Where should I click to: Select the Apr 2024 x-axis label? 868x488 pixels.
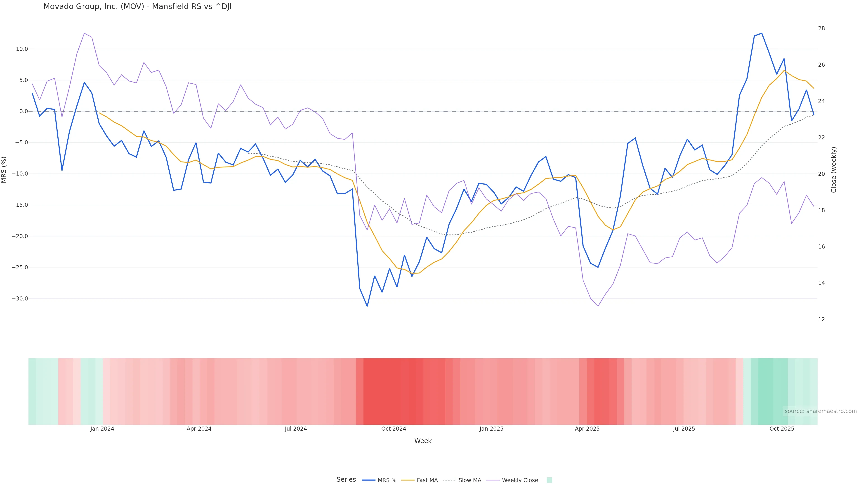(x=199, y=429)
